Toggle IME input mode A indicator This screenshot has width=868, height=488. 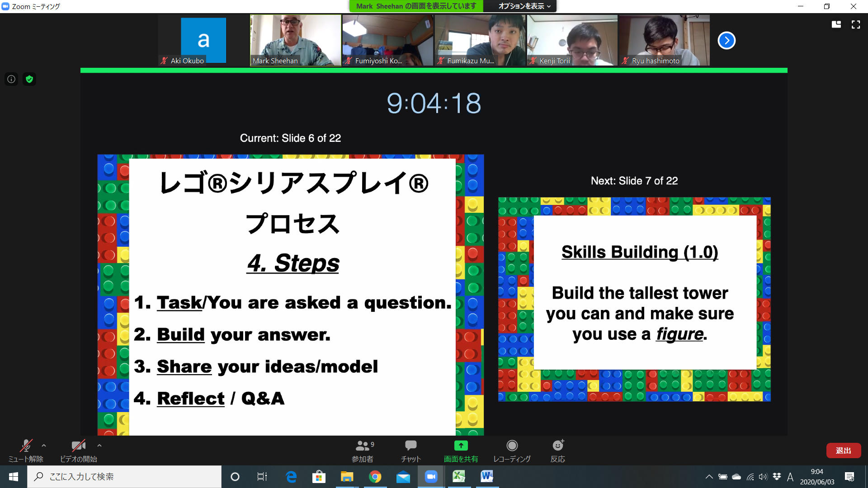point(790,477)
